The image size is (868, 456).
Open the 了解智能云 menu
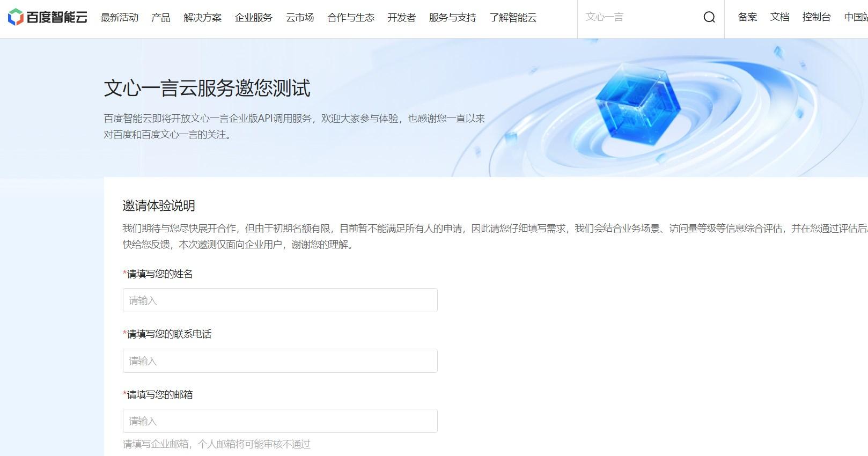coord(513,18)
